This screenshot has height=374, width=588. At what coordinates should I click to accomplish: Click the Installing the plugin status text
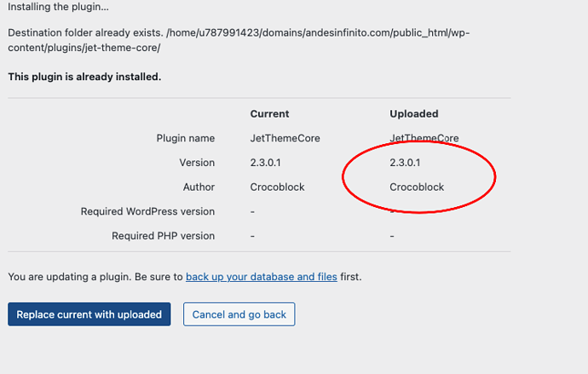click(58, 7)
